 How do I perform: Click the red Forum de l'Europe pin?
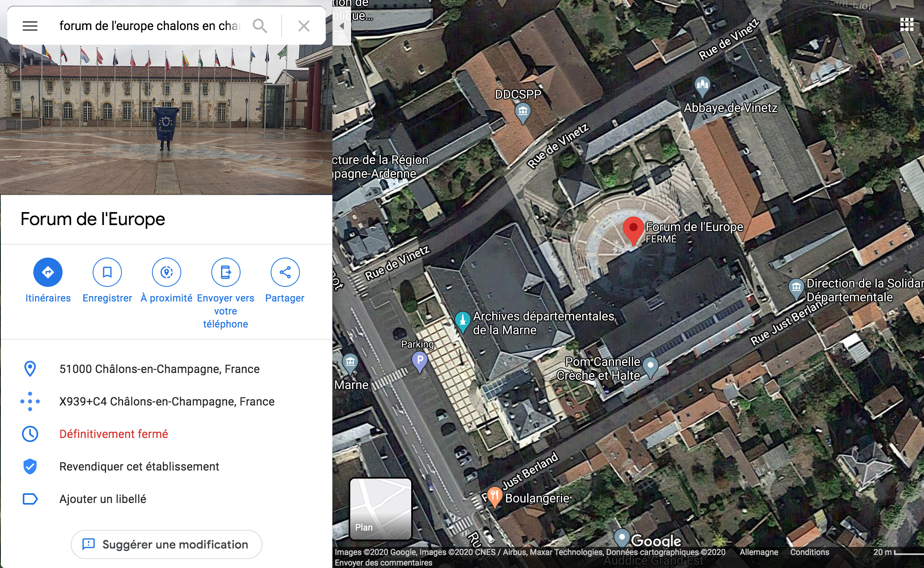point(633,230)
